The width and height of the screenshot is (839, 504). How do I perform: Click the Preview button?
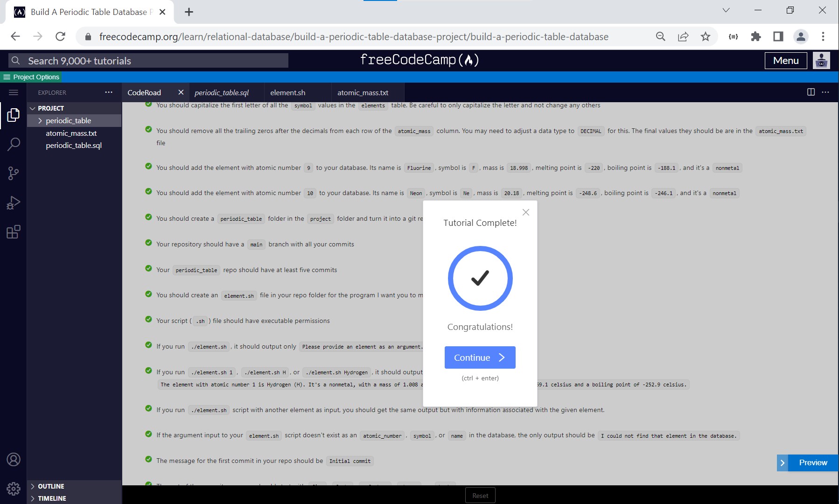(813, 463)
